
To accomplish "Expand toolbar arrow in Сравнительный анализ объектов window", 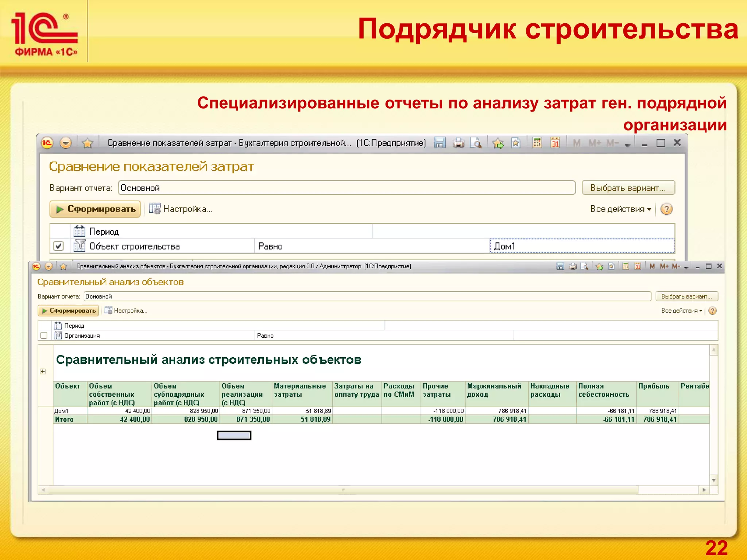I will click(x=686, y=268).
